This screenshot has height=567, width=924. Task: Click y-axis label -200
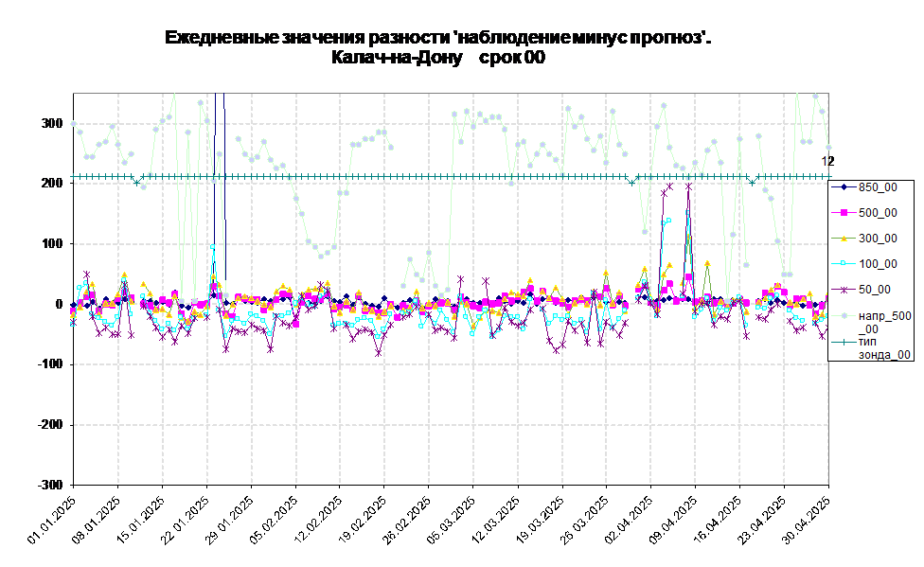tap(49, 424)
